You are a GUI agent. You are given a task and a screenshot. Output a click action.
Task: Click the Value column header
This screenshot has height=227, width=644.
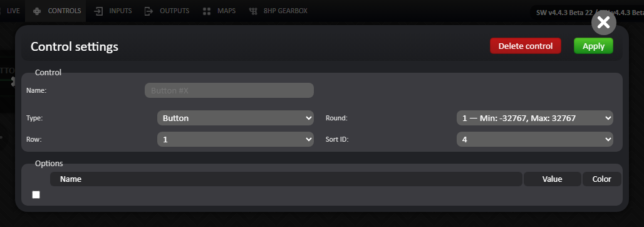click(553, 179)
